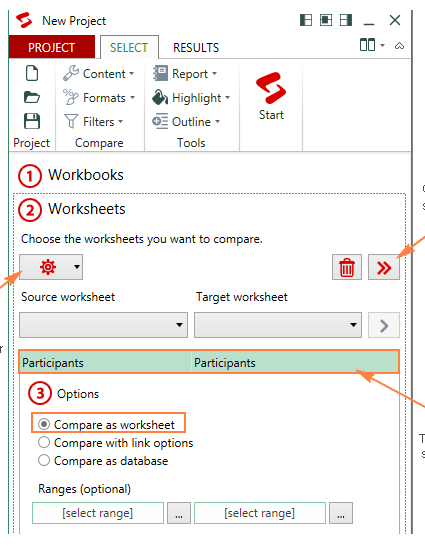
Task: Open a project with the folder icon
Action: click(32, 97)
